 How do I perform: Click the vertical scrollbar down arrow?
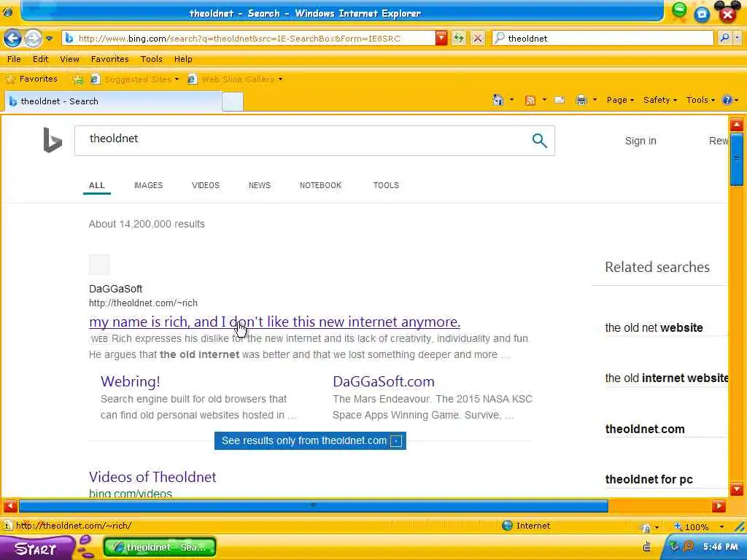(x=737, y=489)
